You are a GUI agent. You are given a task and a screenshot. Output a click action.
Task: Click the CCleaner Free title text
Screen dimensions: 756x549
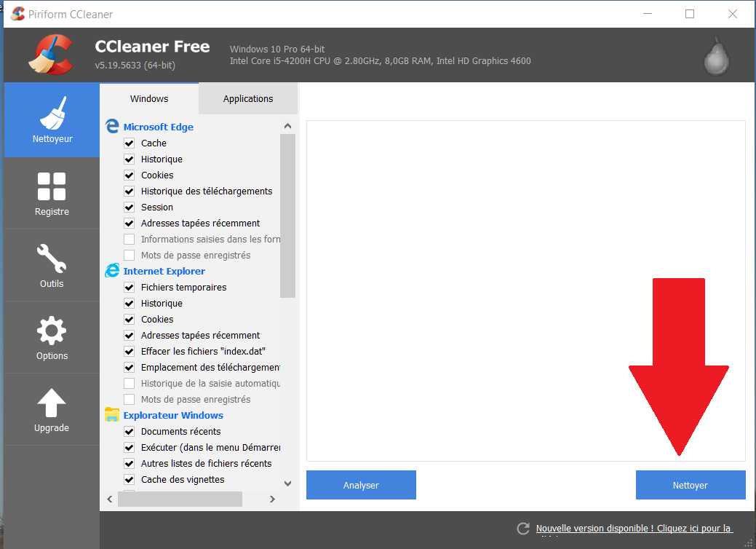tap(152, 47)
